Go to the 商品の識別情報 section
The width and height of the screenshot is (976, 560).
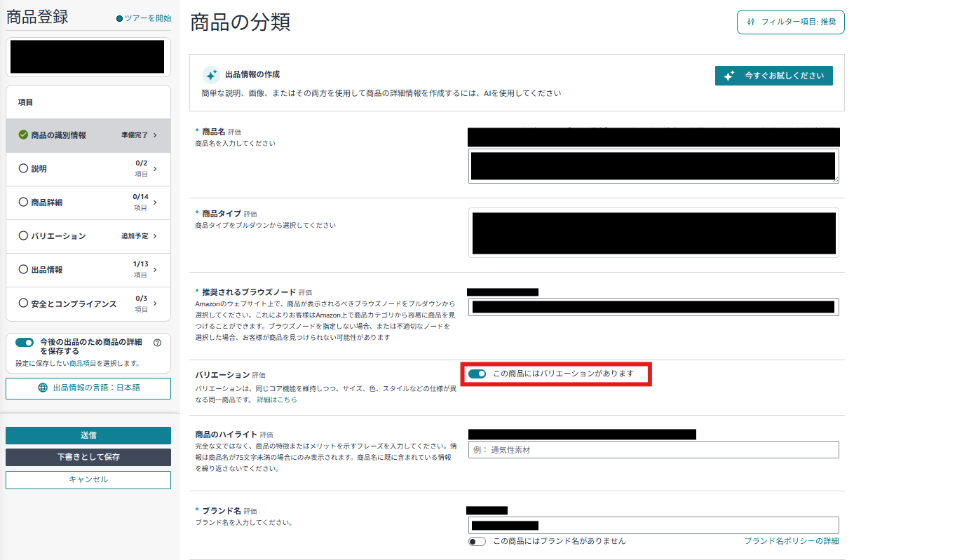[x=88, y=135]
